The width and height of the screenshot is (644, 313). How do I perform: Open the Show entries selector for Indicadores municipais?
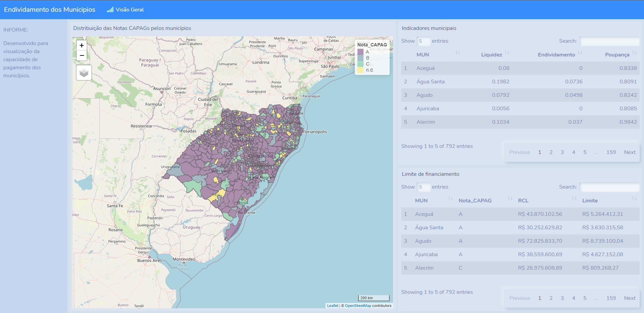424,41
